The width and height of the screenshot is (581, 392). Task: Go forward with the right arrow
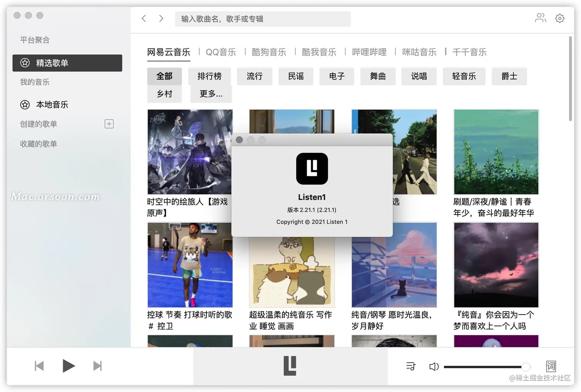click(x=161, y=18)
